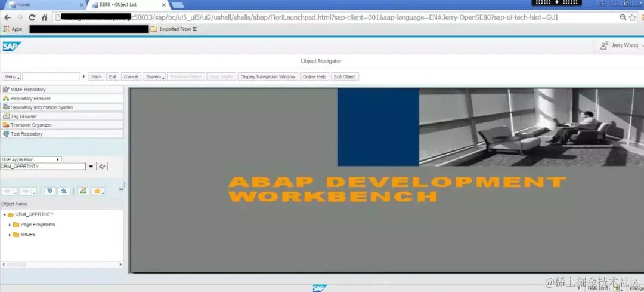644x292 pixels.
Task: Select the CRM_OPPRTNTY tree item
Action: [x=35, y=214]
